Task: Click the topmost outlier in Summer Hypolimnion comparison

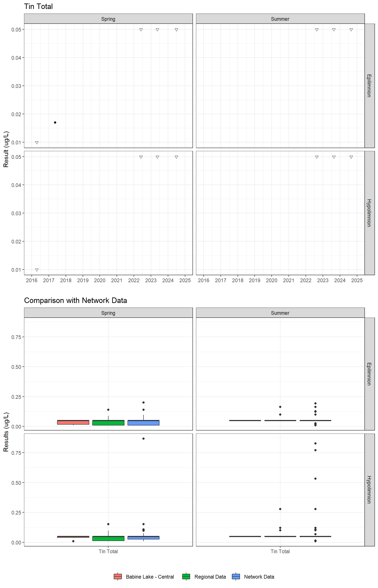Action: [x=315, y=443]
